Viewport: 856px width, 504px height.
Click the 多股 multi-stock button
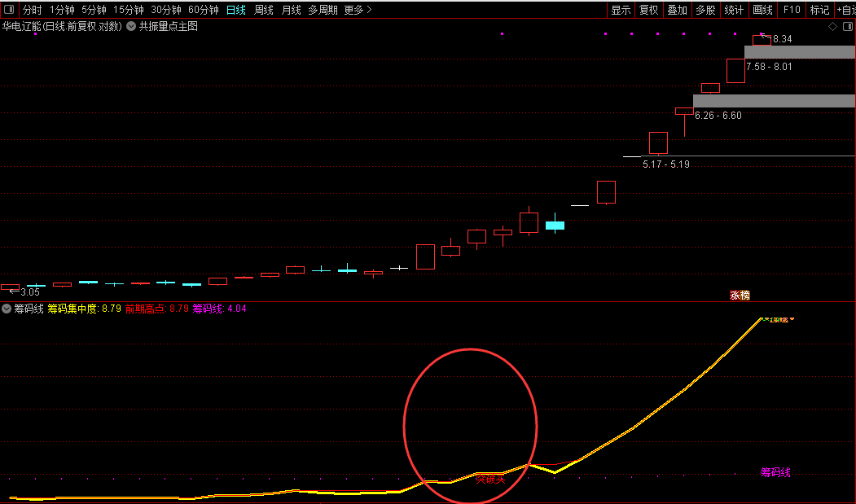click(x=705, y=10)
